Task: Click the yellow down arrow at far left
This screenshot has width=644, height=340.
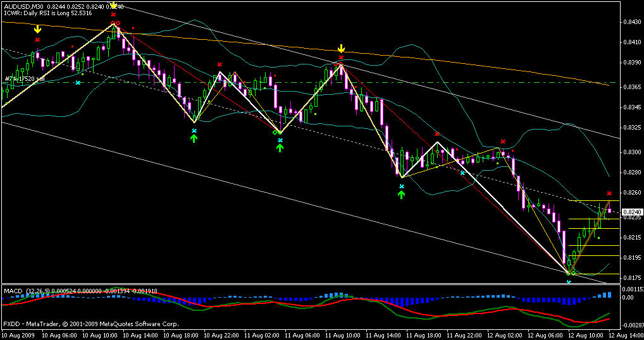Action: coord(37,29)
